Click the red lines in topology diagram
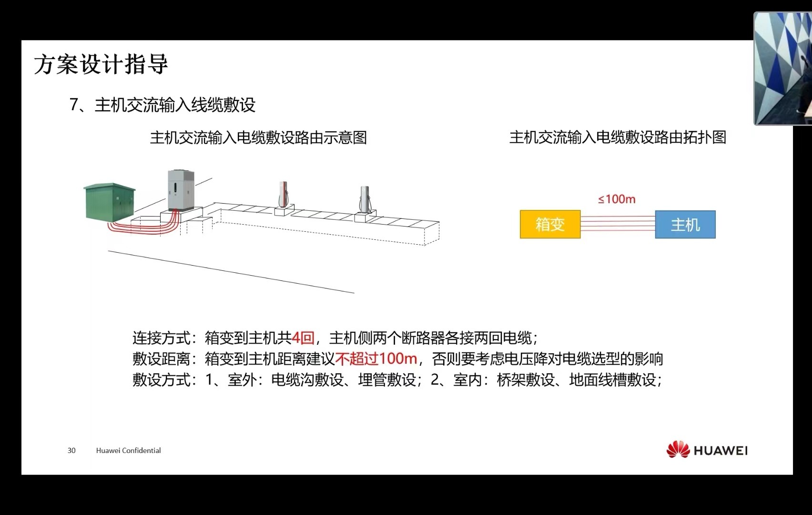This screenshot has width=812, height=515. [x=618, y=224]
